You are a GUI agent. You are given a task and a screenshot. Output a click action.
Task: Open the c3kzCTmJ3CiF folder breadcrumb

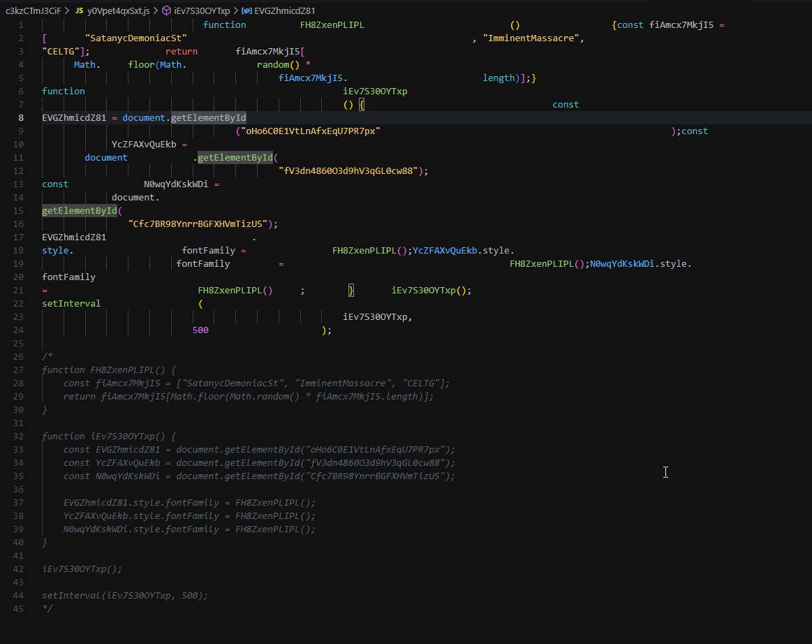tap(33, 10)
